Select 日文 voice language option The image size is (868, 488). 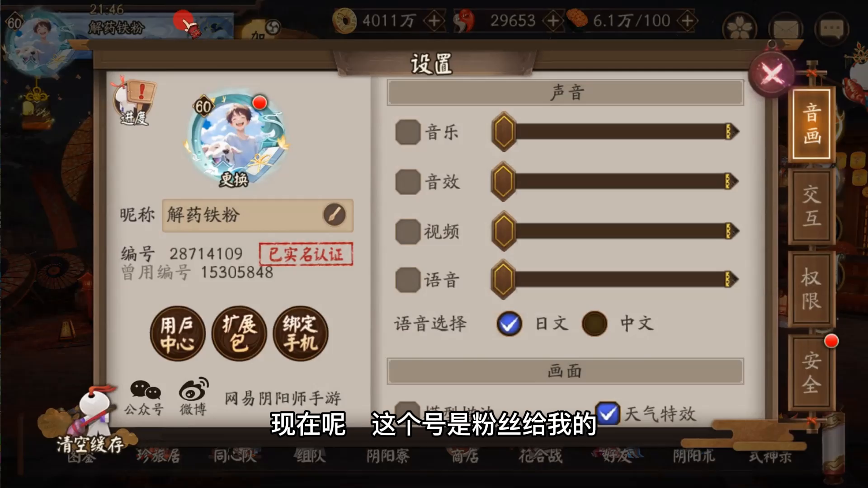pyautogui.click(x=509, y=324)
